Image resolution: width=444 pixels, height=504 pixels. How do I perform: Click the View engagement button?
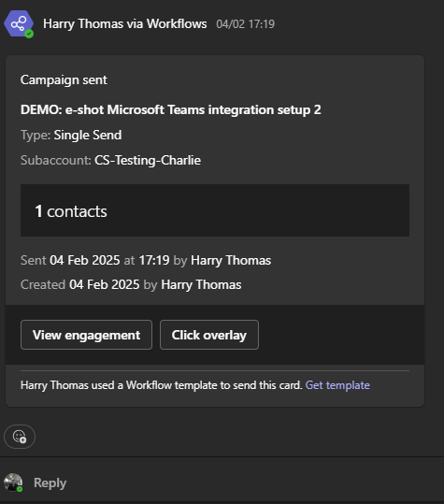(x=86, y=335)
